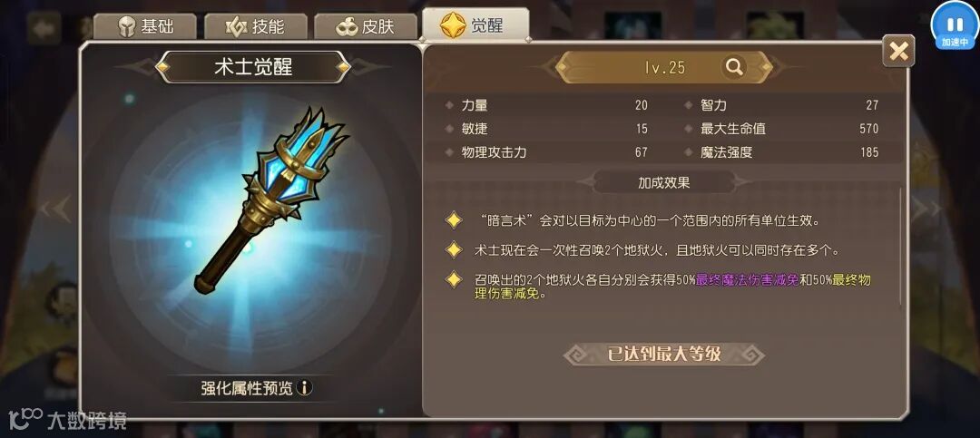Click the bonus effects scrollbar
This screenshot has height=438, width=980.
click(x=901, y=247)
